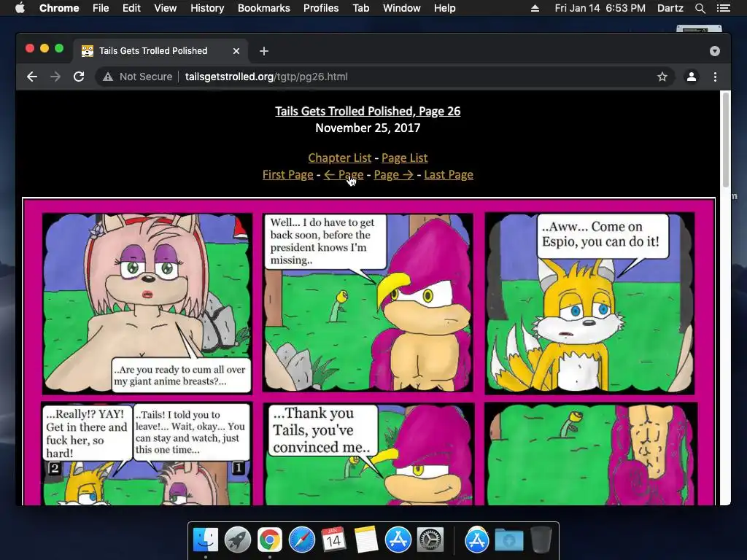Open the Profiles menu
The height and width of the screenshot is (560, 747).
click(x=321, y=8)
